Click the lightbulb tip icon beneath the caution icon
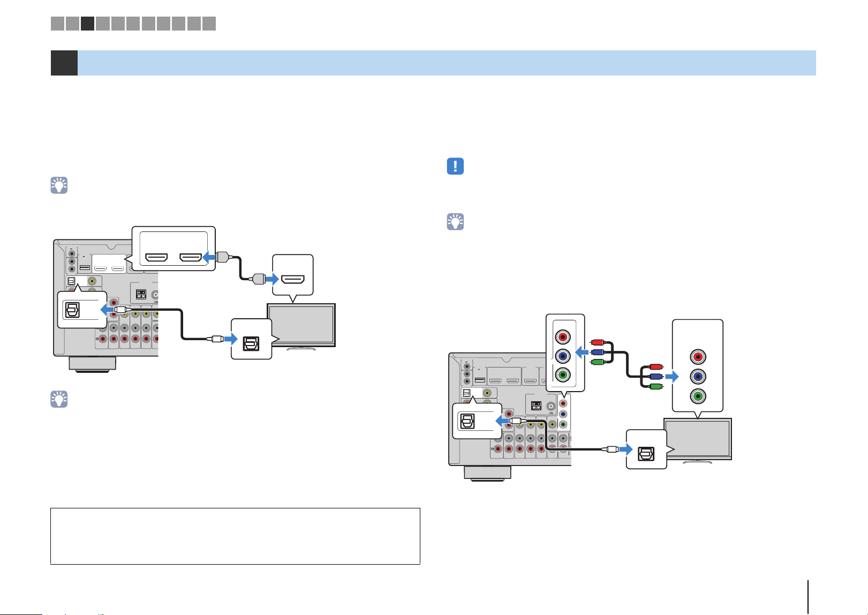The height and width of the screenshot is (615, 868). click(x=455, y=222)
